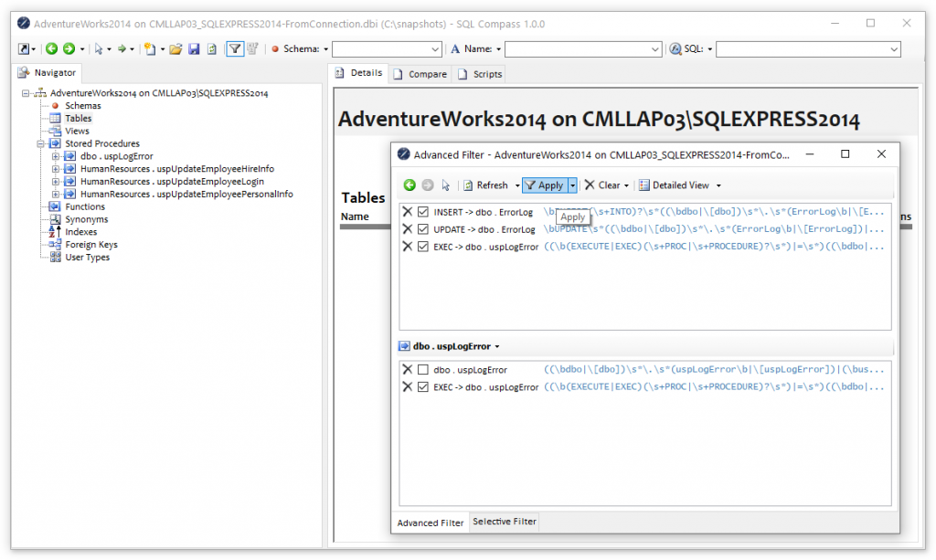Click the cursor selection icon in Advanced Filter toolbar
Viewport: 936px width, 560px height.
point(445,185)
